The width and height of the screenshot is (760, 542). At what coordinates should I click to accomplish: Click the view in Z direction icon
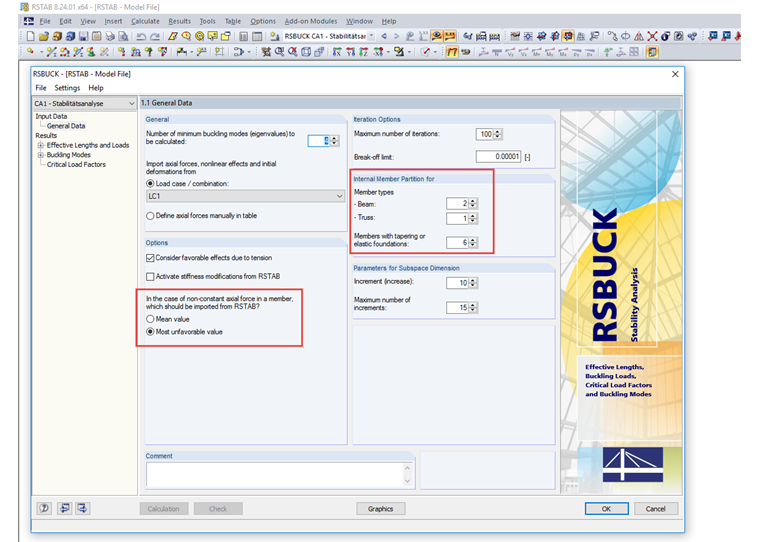click(x=364, y=52)
